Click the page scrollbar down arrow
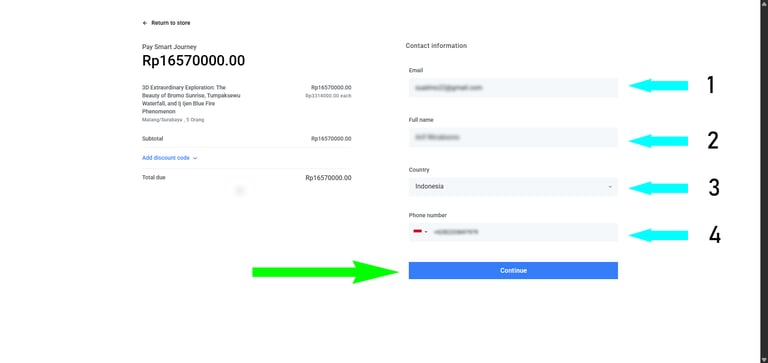The image size is (768, 363). (x=764, y=359)
